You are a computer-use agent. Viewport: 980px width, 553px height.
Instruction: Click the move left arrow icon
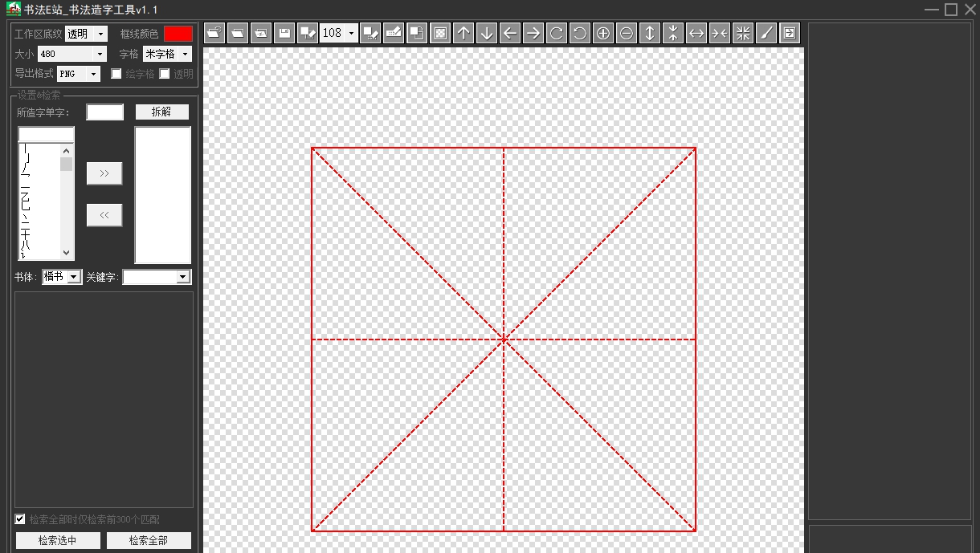(510, 33)
